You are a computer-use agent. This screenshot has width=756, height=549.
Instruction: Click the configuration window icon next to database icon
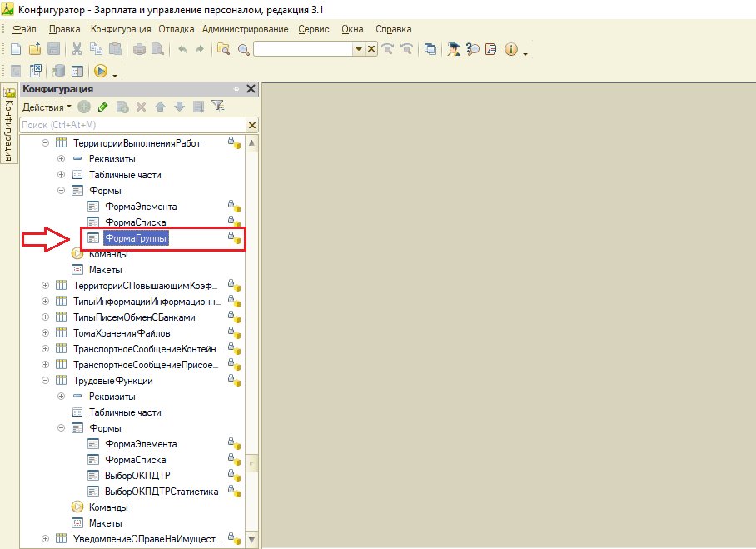[77, 72]
